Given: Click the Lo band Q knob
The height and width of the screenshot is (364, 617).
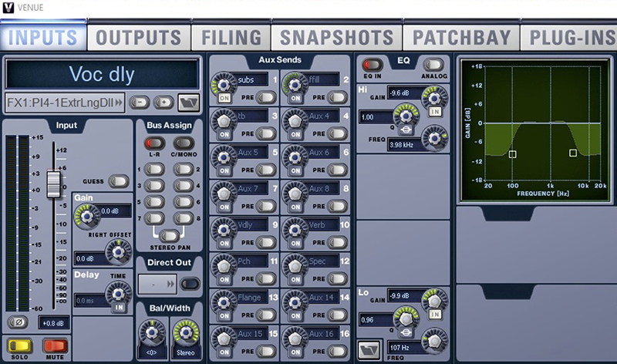Looking at the screenshot, I should 406,318.
